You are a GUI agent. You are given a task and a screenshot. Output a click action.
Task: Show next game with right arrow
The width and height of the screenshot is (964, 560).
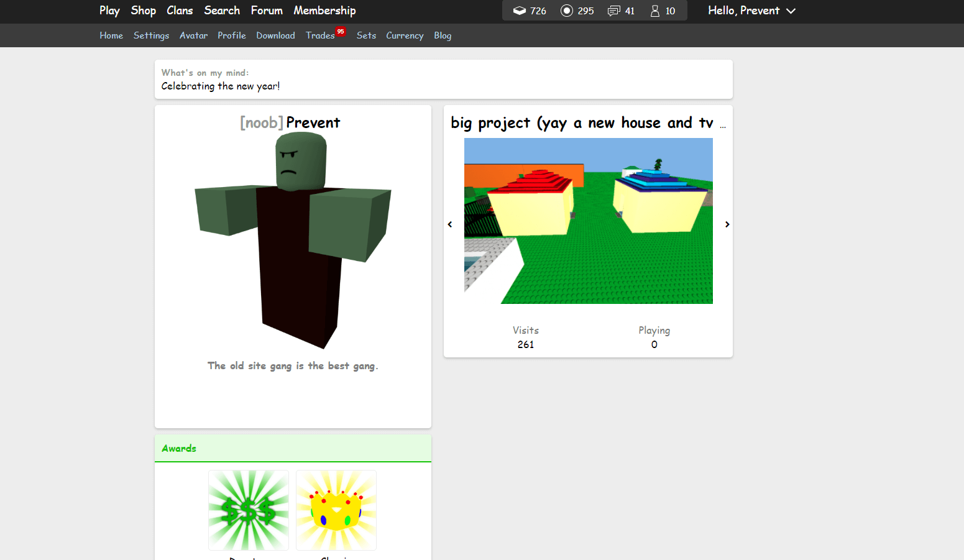pyautogui.click(x=727, y=224)
